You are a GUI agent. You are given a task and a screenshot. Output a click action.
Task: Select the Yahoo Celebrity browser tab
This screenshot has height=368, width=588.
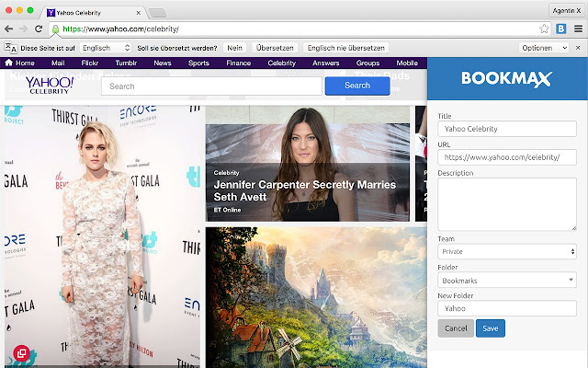[x=94, y=13]
